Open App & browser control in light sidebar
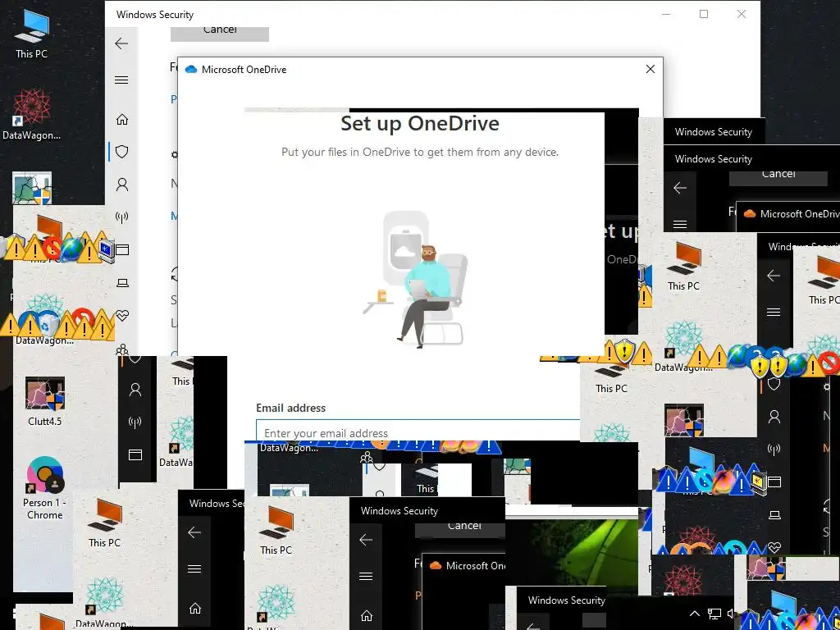 [123, 249]
